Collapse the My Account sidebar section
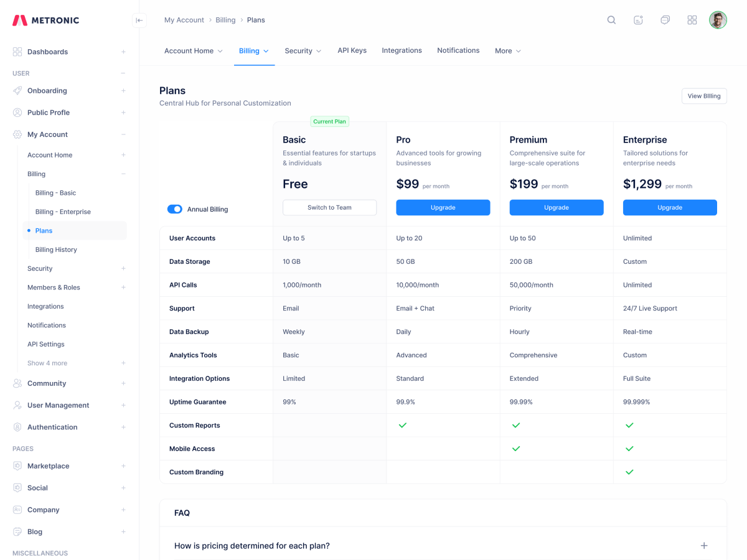 tap(123, 134)
